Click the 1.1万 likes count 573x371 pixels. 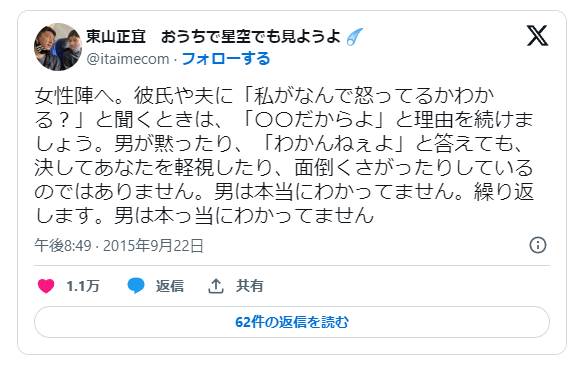click(x=83, y=285)
